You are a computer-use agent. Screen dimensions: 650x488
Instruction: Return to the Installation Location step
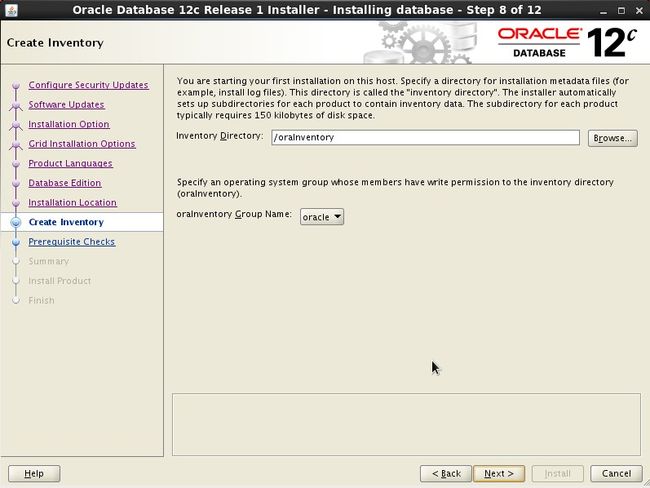tap(72, 202)
